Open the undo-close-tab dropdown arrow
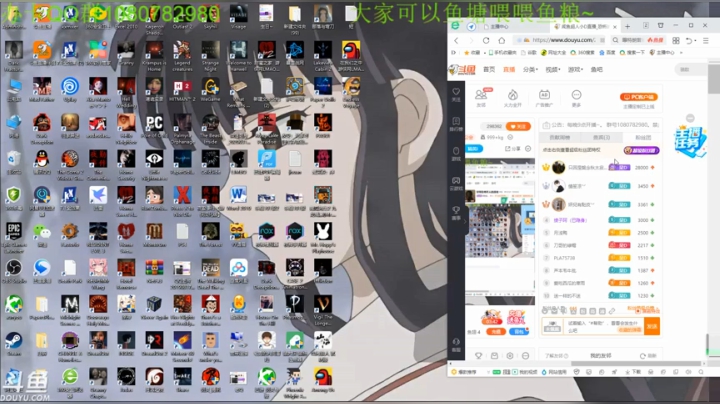Screen dimensions: 720x404 tap(695, 40)
